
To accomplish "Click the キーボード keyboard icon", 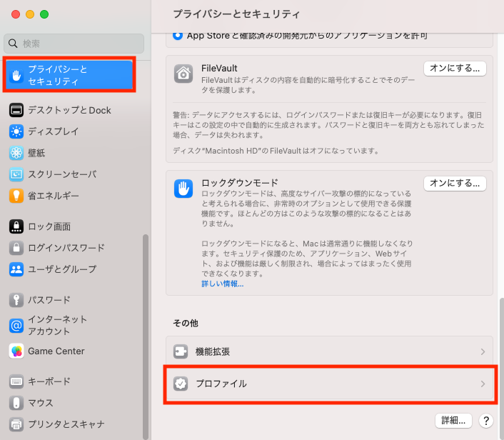I will tap(16, 381).
